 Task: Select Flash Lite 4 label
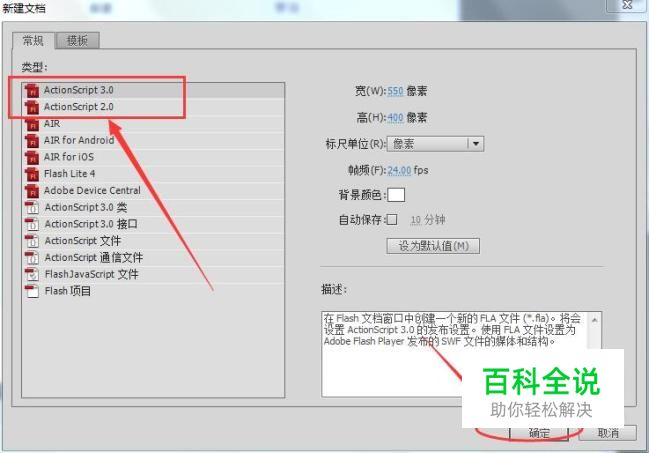(70, 173)
